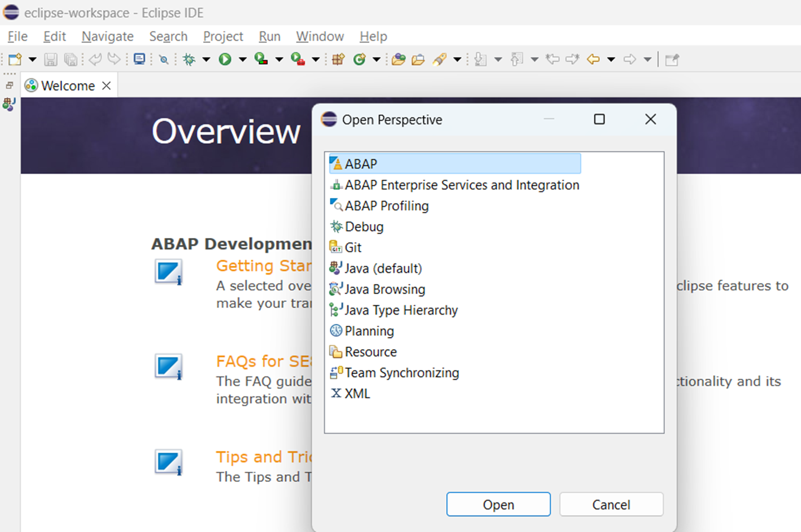This screenshot has height=532, width=801.
Task: Click the Java perspective icon in left sidebar
Action: click(9, 104)
